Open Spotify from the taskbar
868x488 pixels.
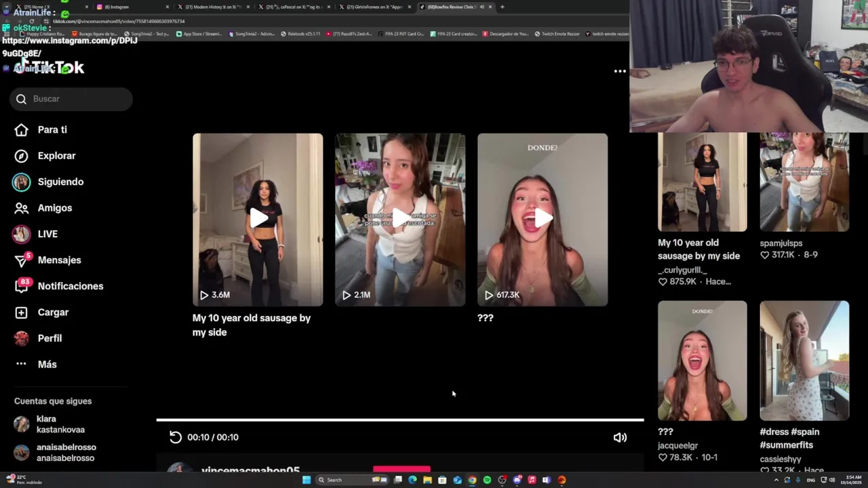(x=487, y=480)
